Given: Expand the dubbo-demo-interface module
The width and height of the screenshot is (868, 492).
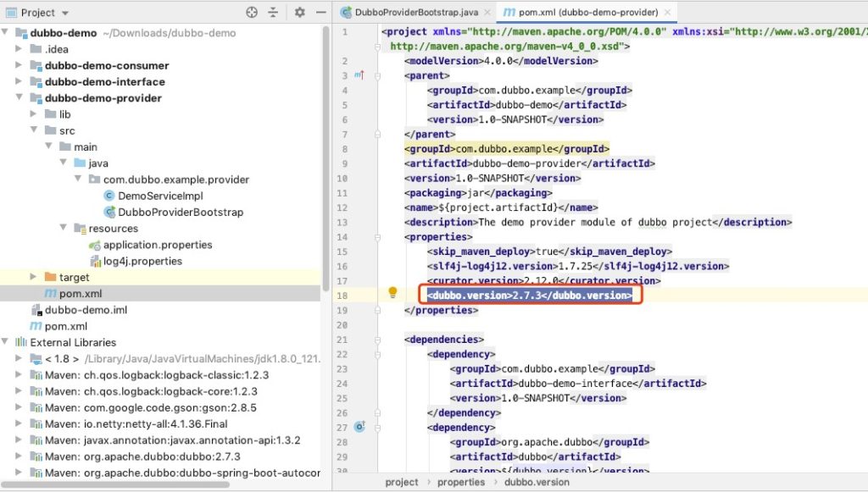Looking at the screenshot, I should click(19, 81).
